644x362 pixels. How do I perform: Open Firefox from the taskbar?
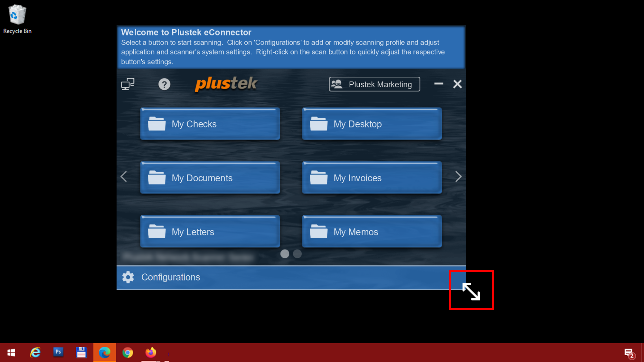(151, 353)
